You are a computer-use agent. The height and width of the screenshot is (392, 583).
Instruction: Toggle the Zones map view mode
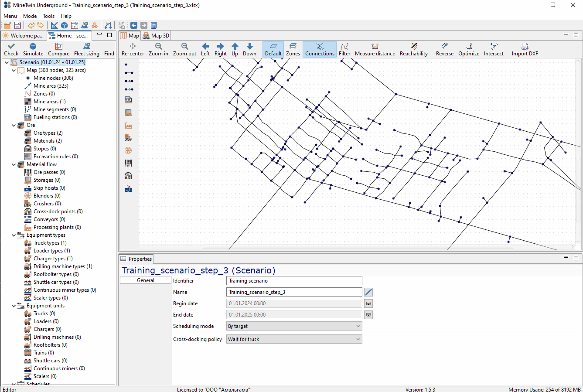pos(293,49)
